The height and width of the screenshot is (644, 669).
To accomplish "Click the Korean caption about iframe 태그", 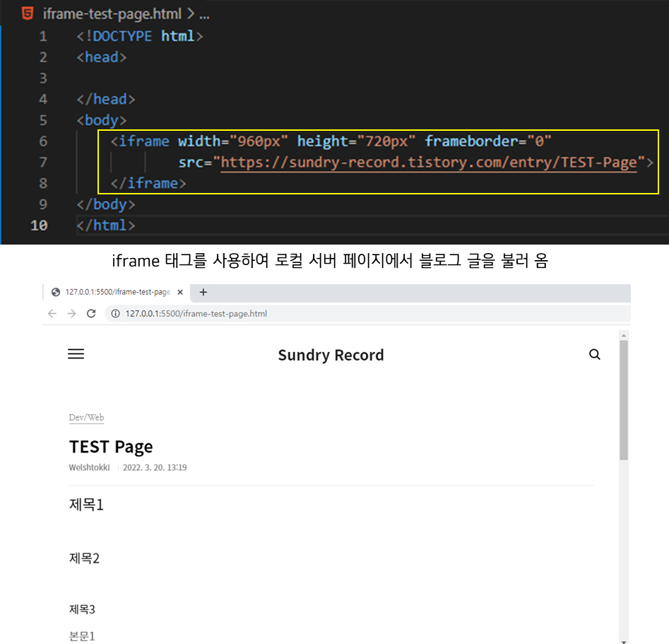I will [330, 261].
